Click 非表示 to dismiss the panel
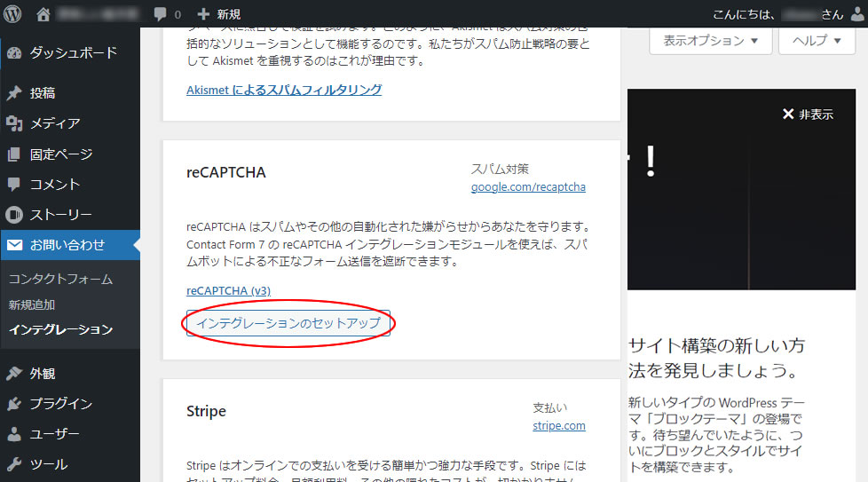This screenshot has height=482, width=868. (x=816, y=115)
